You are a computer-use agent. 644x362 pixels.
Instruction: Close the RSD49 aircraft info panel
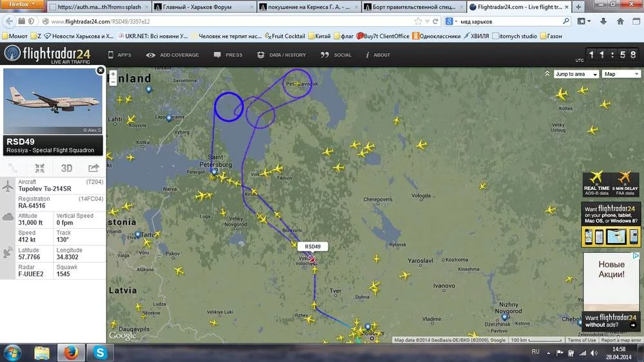pos(100,71)
